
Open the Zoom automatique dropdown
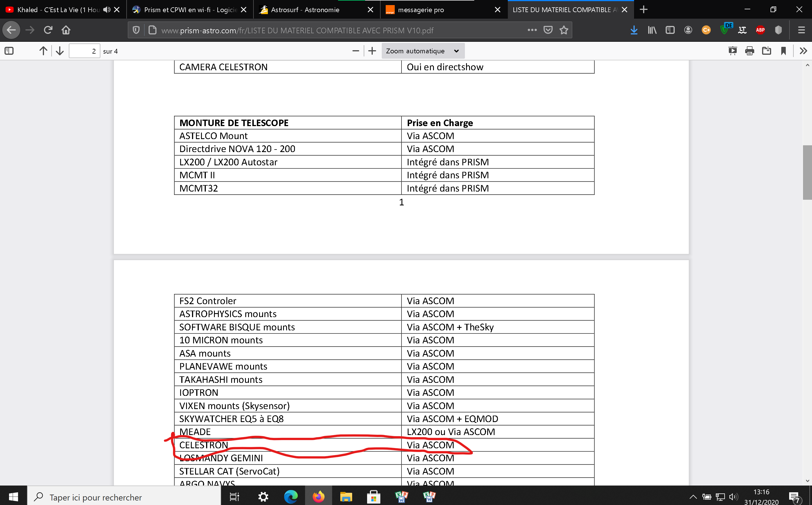(423, 51)
